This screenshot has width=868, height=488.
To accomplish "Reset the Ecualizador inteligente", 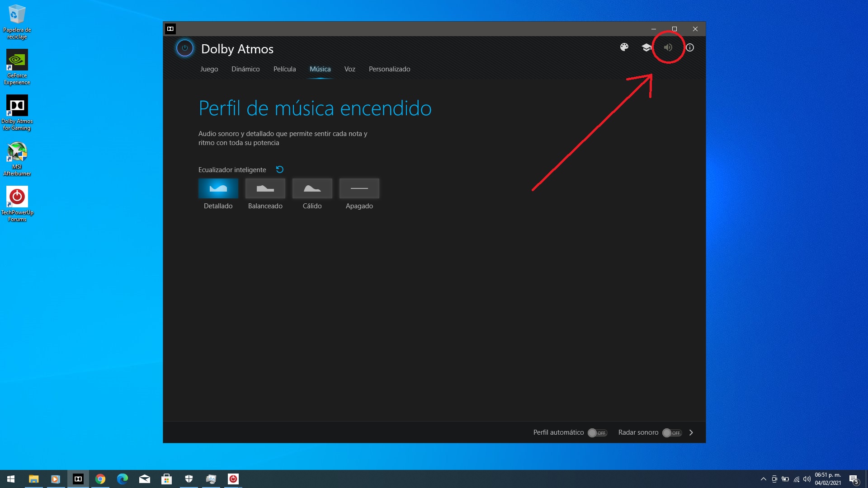I will [x=280, y=169].
